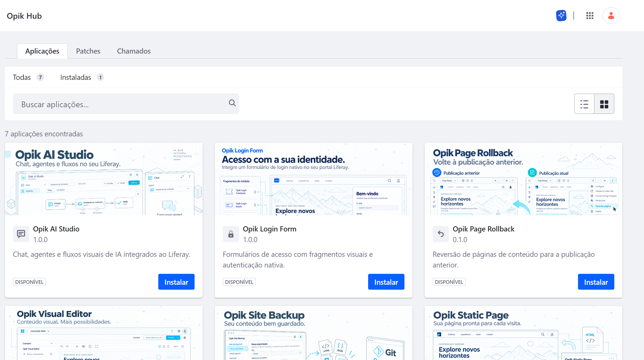The image size is (644, 360).
Task: Filter by Instaladas applications
Action: 82,77
